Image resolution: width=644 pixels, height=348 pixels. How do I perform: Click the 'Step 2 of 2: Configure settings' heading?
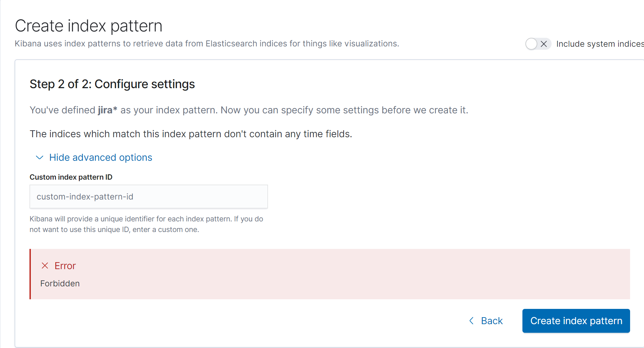point(112,84)
